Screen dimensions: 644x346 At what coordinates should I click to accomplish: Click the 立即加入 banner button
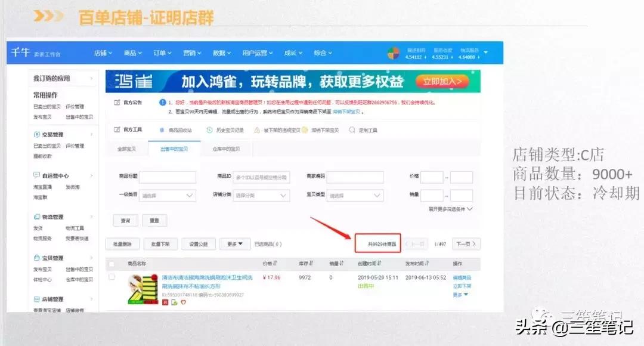pyautogui.click(x=441, y=82)
